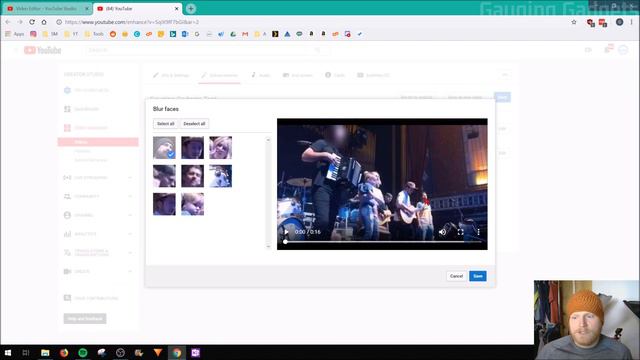Screen dimensions: 640x360
Task: Open Tools bookmarks folder
Action: tap(94, 34)
